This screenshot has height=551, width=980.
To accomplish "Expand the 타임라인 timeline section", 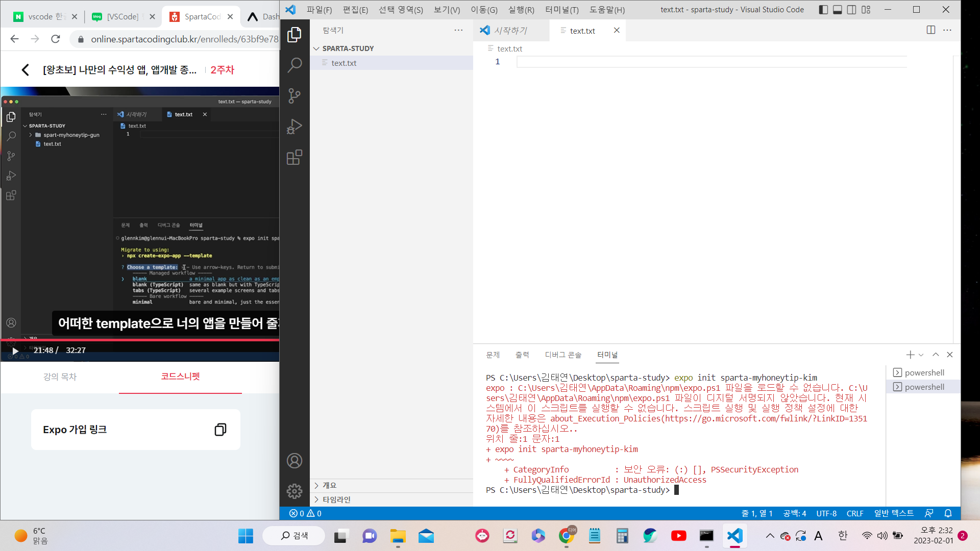I will tap(391, 499).
